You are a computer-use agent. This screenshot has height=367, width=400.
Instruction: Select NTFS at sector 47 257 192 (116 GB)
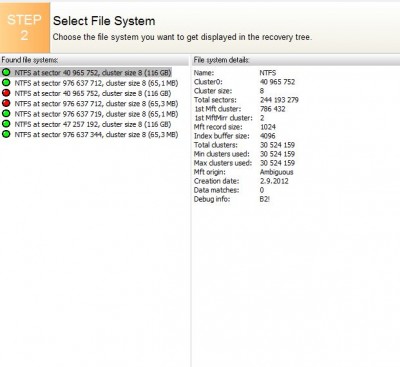pyautogui.click(x=93, y=124)
